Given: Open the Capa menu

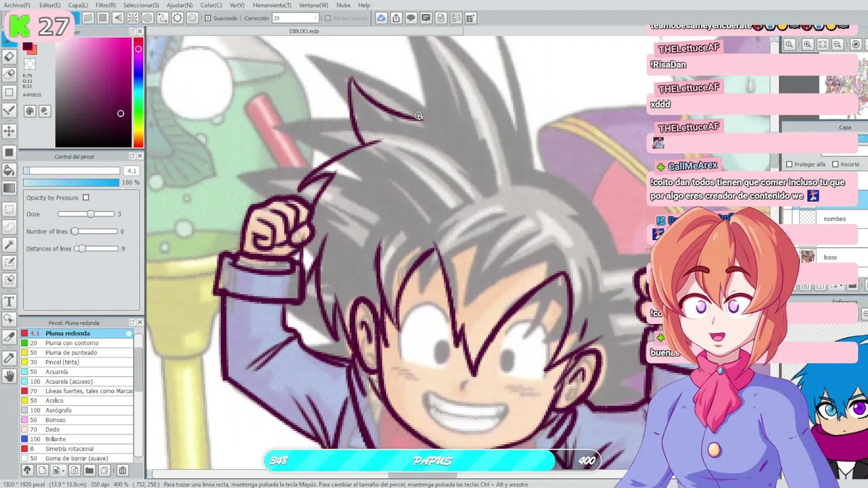Looking at the screenshot, I should click(x=77, y=5).
